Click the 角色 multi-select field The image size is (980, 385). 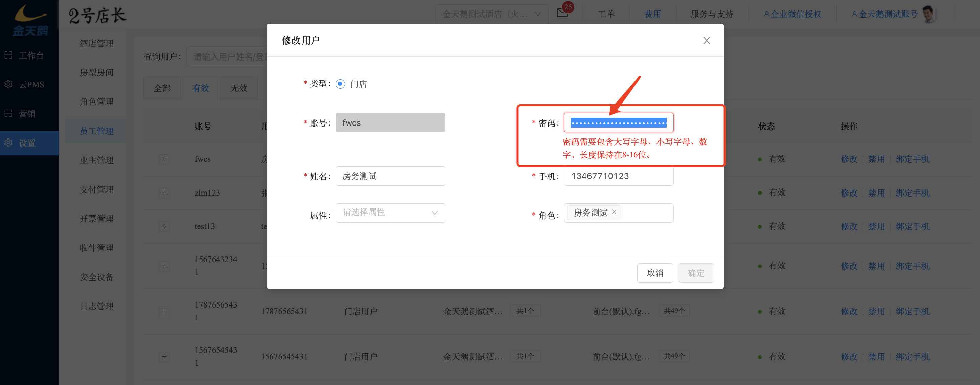pyautogui.click(x=619, y=213)
